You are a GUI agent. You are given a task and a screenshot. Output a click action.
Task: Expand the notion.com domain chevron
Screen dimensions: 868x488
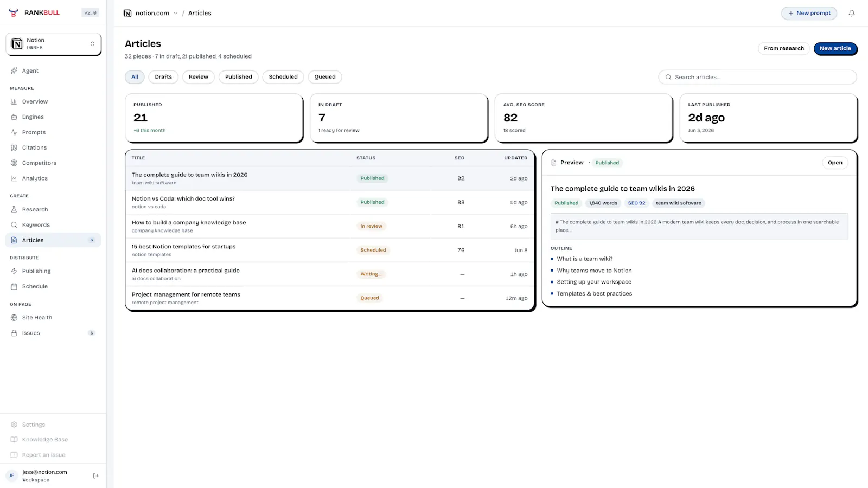point(175,14)
